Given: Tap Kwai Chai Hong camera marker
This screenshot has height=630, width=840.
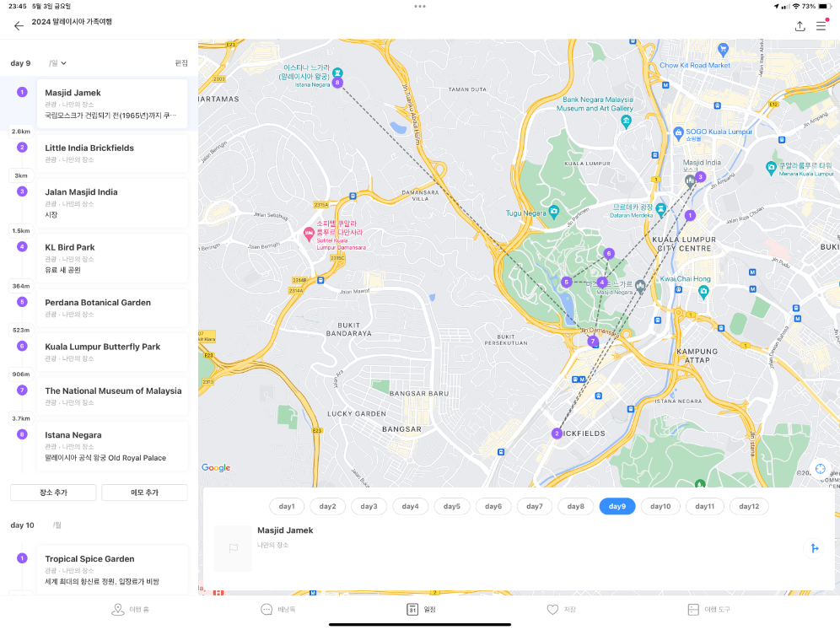Looking at the screenshot, I should (x=703, y=292).
